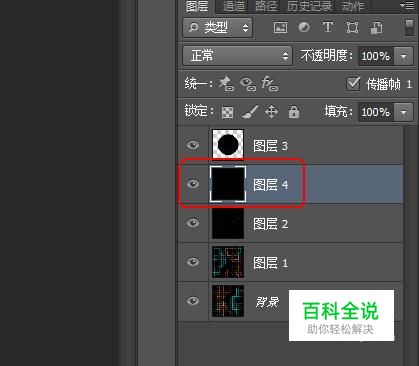Open the layers panel flyout menu
Screen dimensions: 419x366
point(406,6)
